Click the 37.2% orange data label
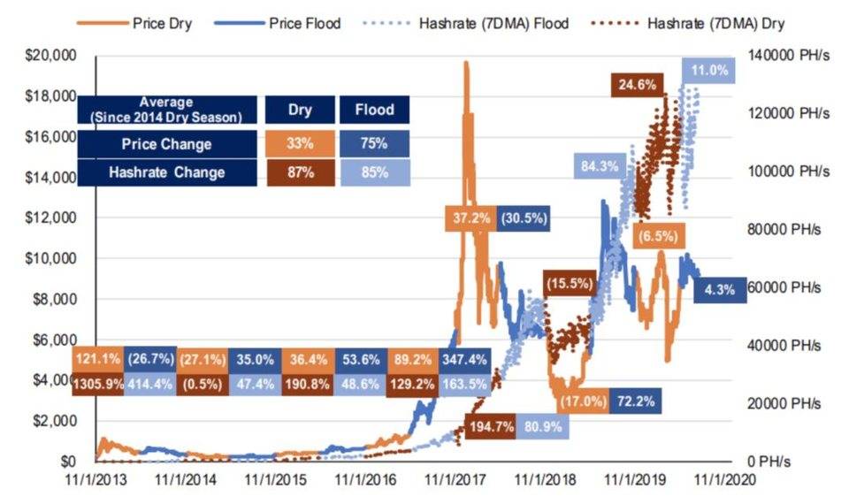 [471, 218]
